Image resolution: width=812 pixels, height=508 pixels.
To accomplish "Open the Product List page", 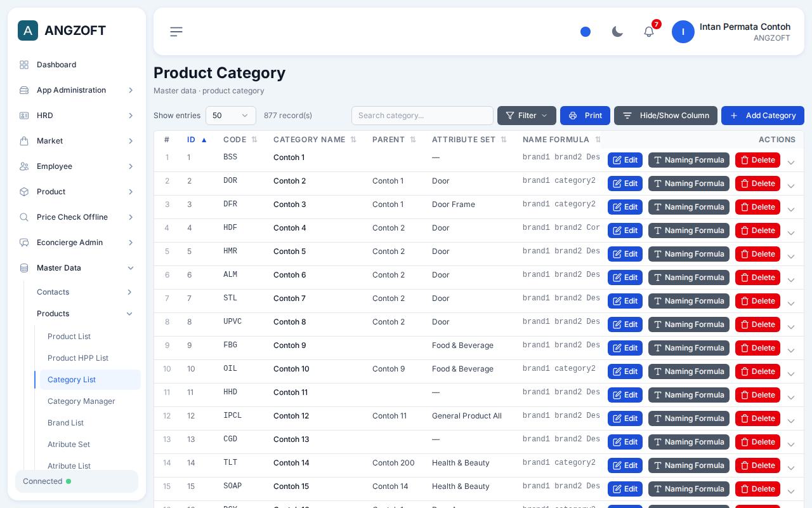I will click(x=90, y=337).
